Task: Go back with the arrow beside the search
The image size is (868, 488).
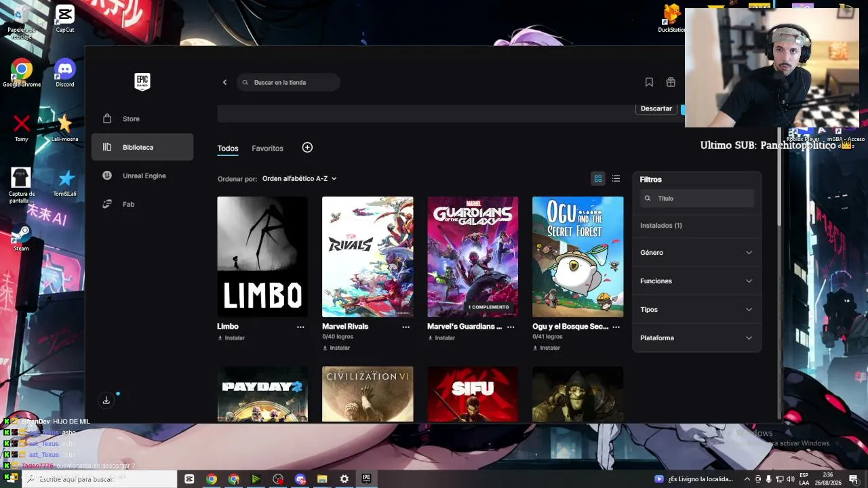Action: (225, 83)
